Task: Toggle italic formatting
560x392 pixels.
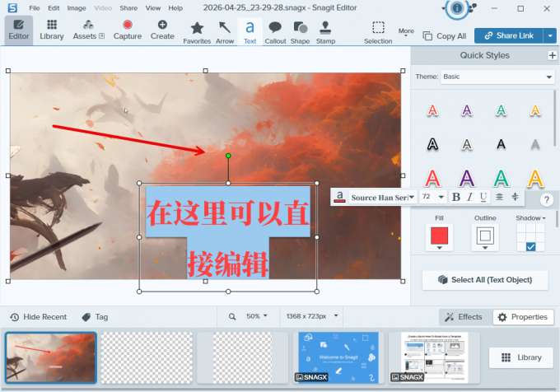Action: 469,197
